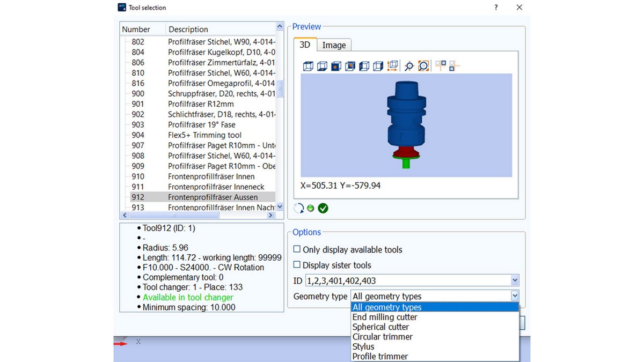Switch to the Image tab

pyautogui.click(x=334, y=45)
